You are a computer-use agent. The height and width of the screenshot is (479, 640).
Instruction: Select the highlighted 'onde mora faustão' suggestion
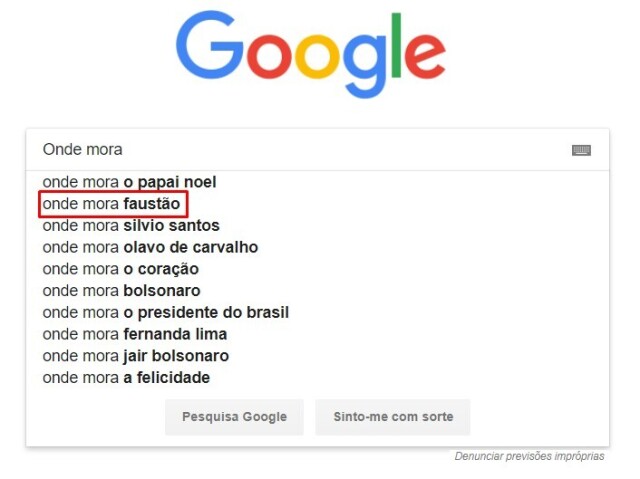point(318,204)
